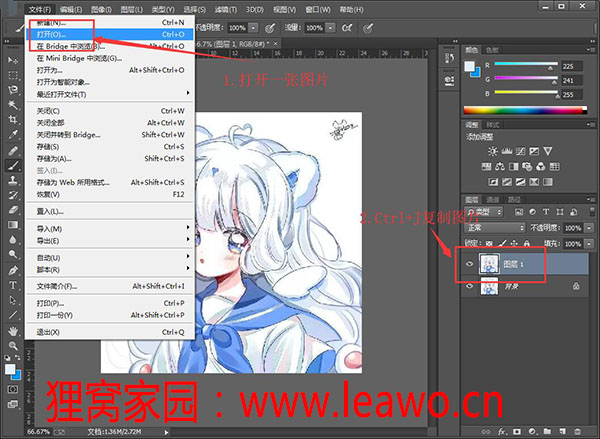Image resolution: width=600 pixels, height=439 pixels.
Task: Select the Clone Stamp tool
Action: [13, 180]
